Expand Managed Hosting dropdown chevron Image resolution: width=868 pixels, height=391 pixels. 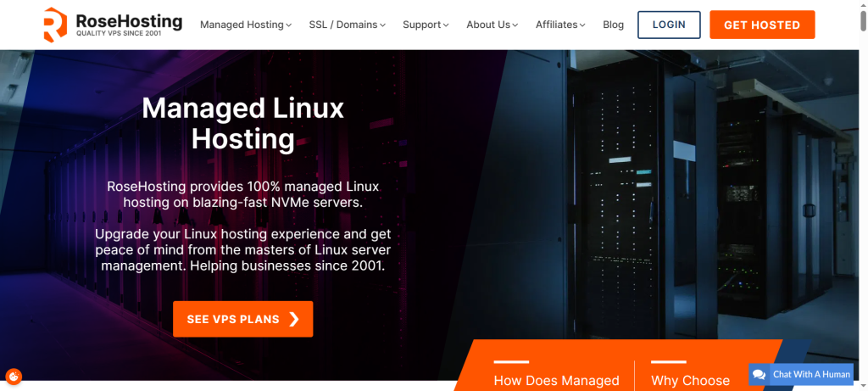tap(289, 25)
